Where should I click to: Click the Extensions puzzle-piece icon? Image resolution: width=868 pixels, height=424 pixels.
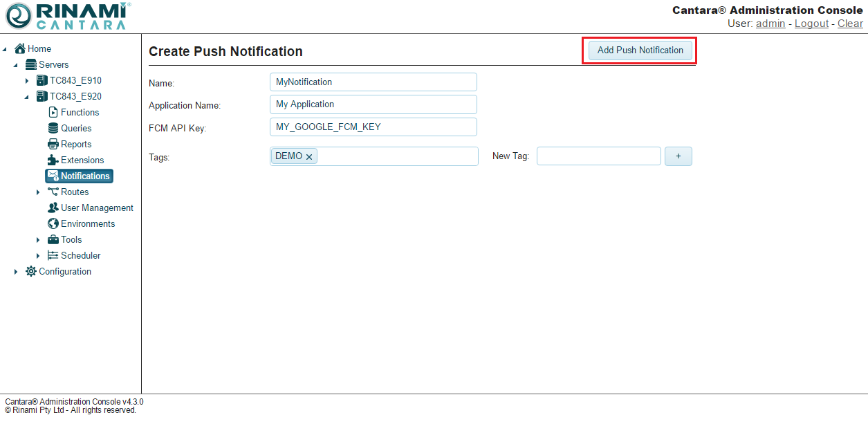[53, 160]
